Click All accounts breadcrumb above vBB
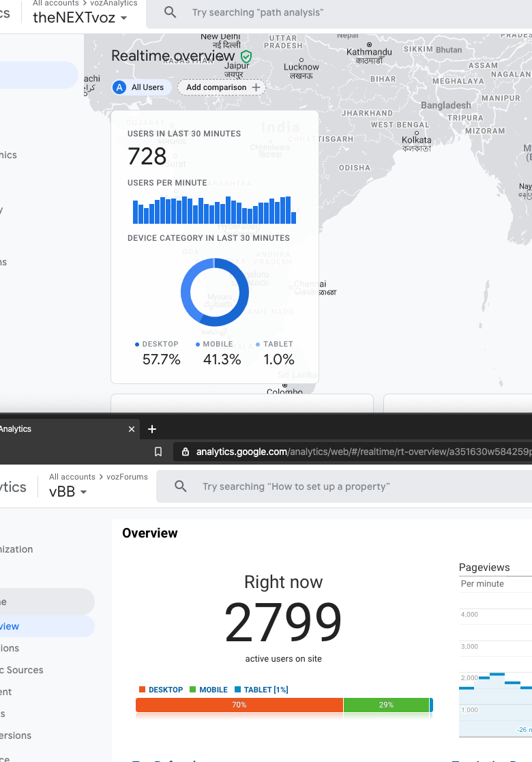This screenshot has width=532, height=762. coord(72,477)
